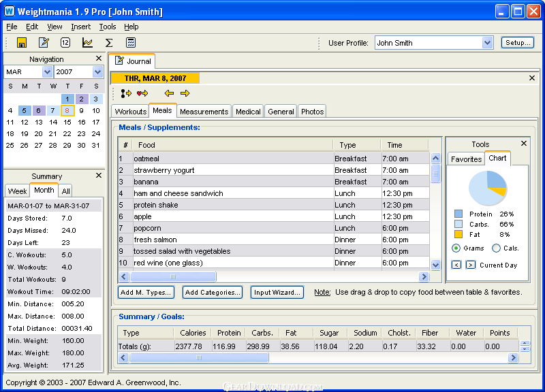Click the Summary/Goals row stepper

(525, 346)
